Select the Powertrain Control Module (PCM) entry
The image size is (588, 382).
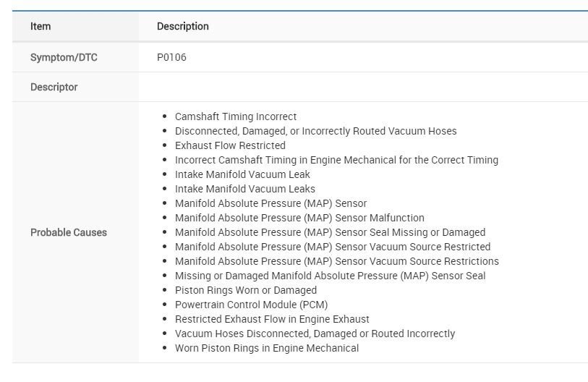pyautogui.click(x=251, y=305)
